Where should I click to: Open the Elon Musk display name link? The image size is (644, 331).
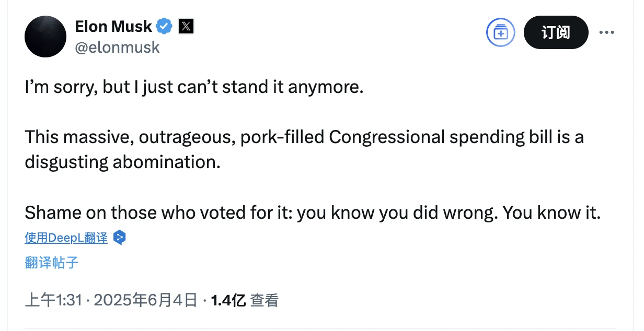(113, 26)
